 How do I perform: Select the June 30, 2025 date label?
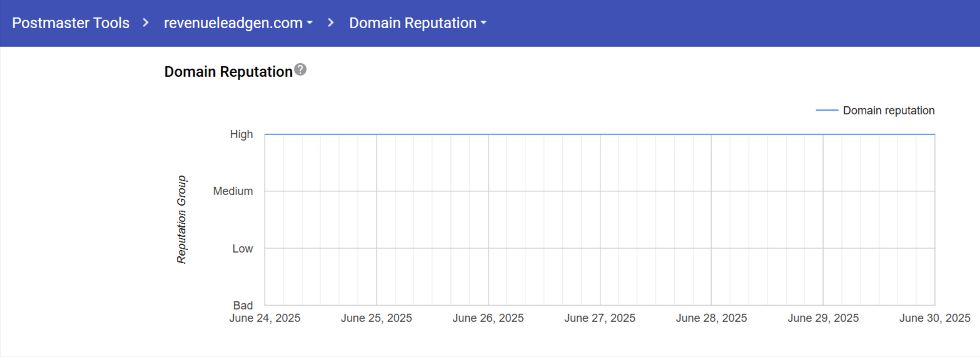point(934,318)
